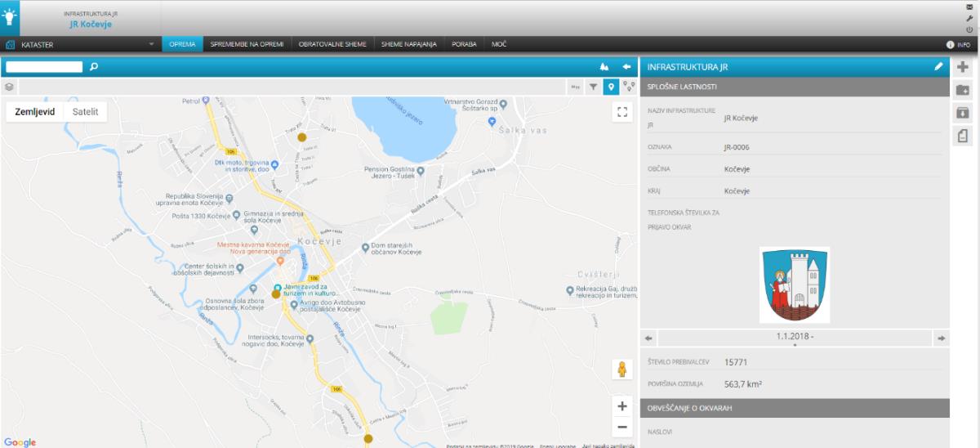
Task: Toggle single-marker display mode button
Action: [611, 86]
